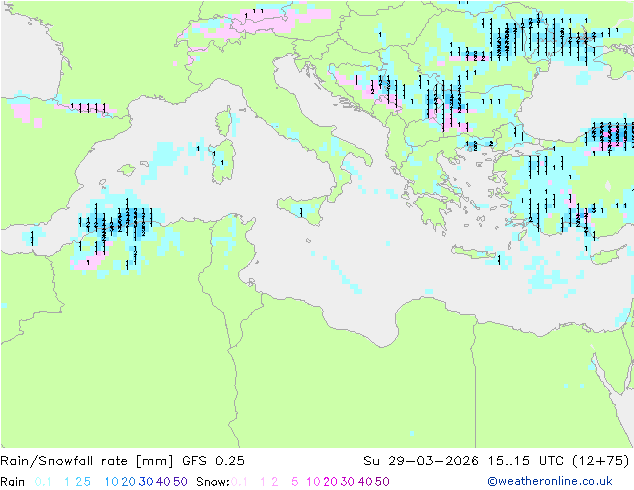Click the 'Snow:' legend label

tap(213, 482)
